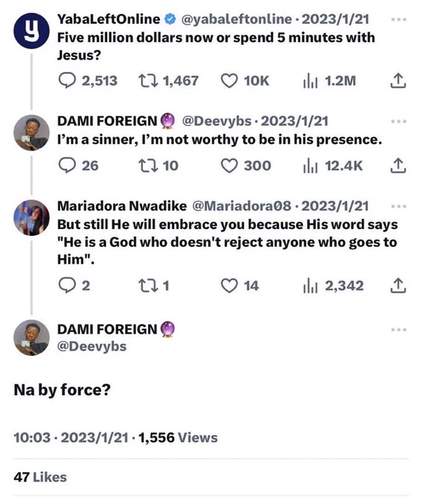Screen dimensions: 422x504
Task: Open YabaLeftOnline profile avatar
Action: [x=32, y=31]
